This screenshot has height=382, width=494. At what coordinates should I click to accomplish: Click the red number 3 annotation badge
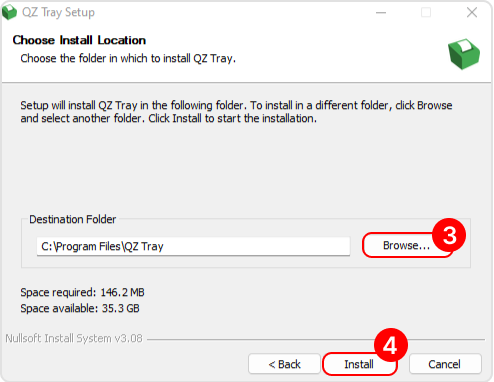click(x=449, y=235)
